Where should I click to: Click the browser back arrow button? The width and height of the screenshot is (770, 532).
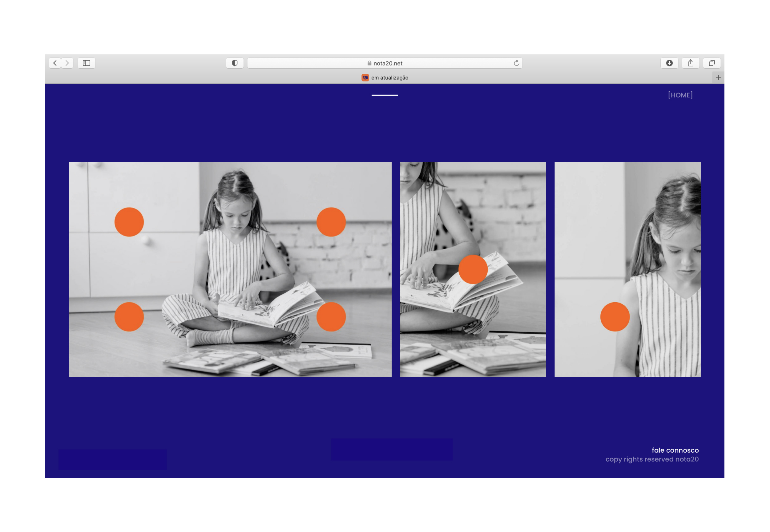[x=55, y=63]
